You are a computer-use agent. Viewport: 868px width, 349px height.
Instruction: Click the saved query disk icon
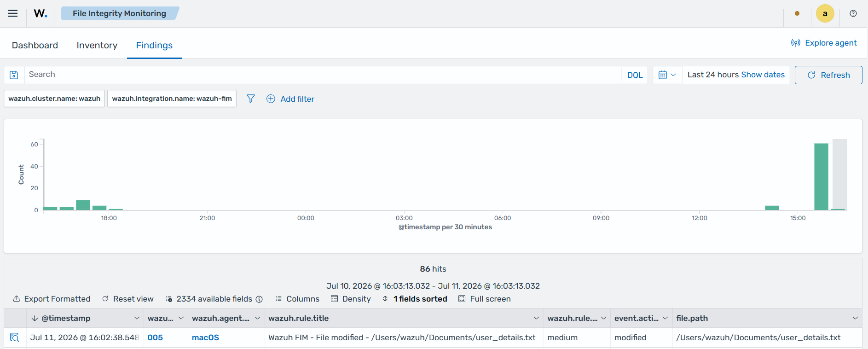(14, 75)
